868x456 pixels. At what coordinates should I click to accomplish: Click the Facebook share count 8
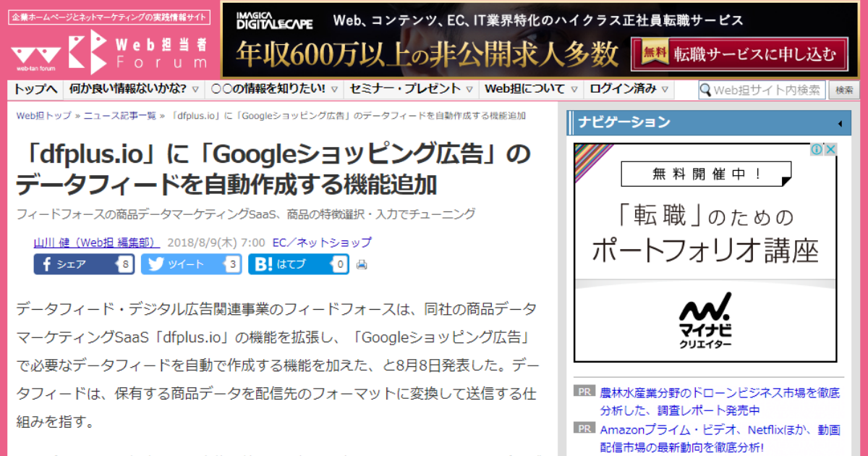pyautogui.click(x=127, y=264)
